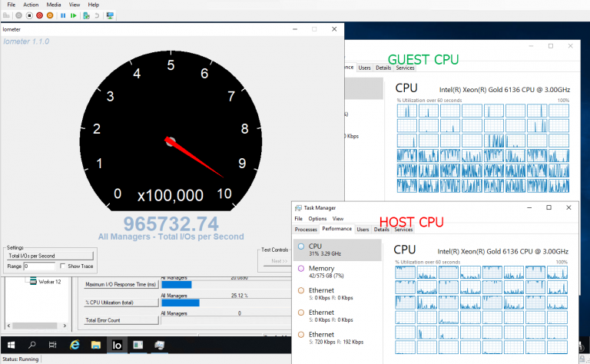The image size is (590, 364).
Task: Click the blue % CPU Utilization bar
Action: pos(181,303)
